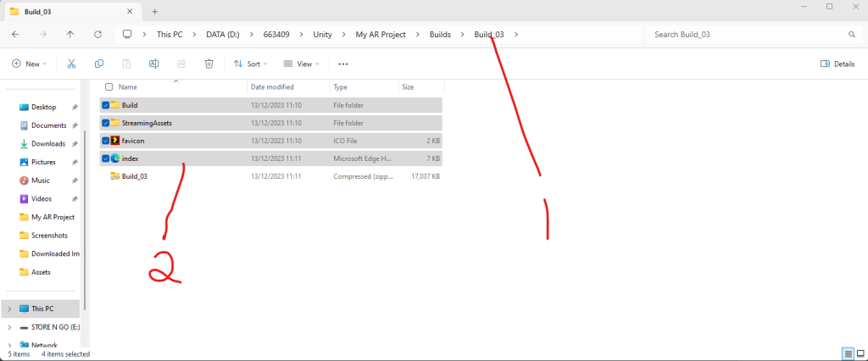Open the Details pane button
This screenshot has height=361, width=868.
(x=837, y=64)
